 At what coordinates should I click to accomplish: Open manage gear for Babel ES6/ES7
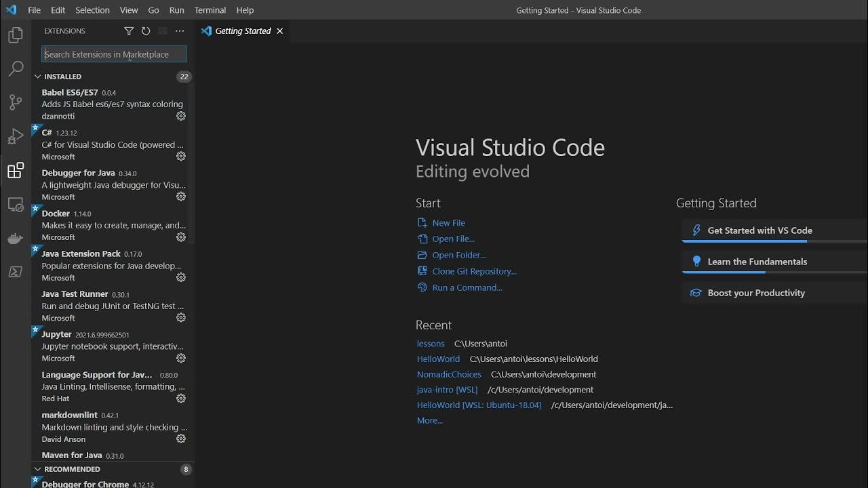tap(181, 116)
